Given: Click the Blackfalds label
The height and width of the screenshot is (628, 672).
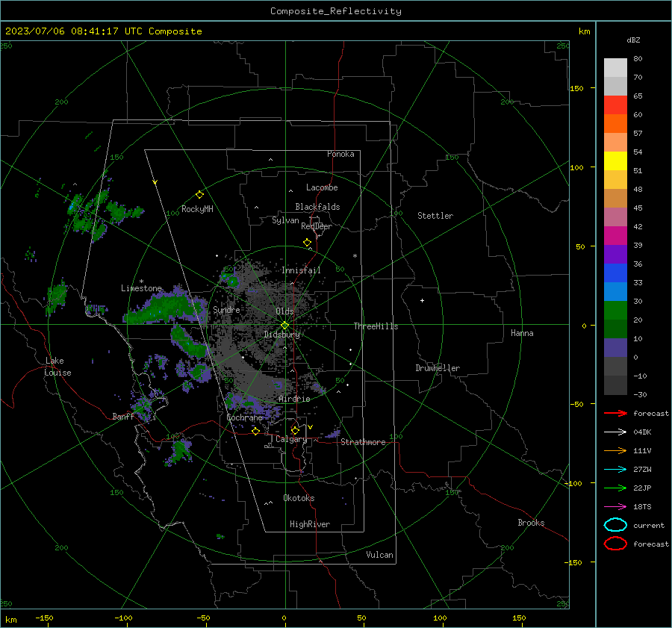Looking at the screenshot, I should click(317, 207).
